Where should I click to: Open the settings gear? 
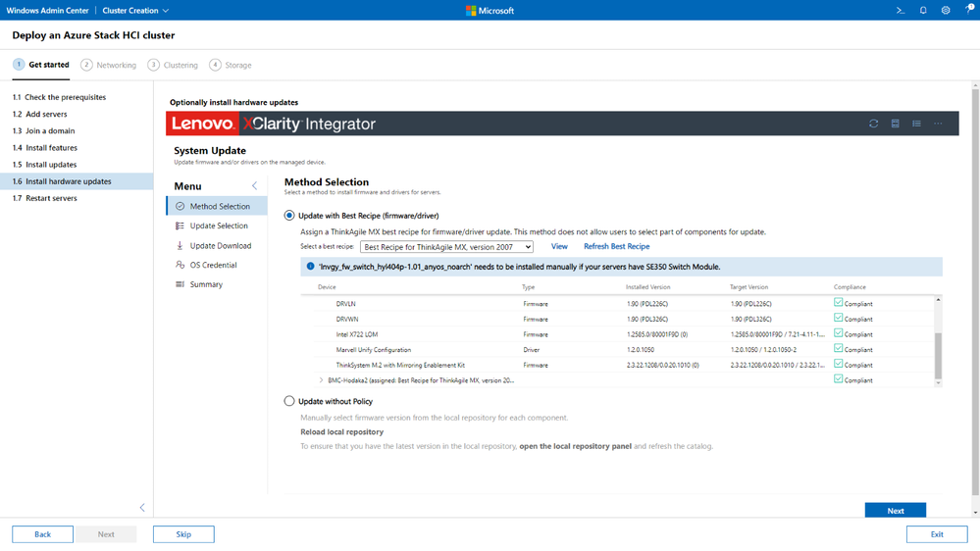(946, 10)
